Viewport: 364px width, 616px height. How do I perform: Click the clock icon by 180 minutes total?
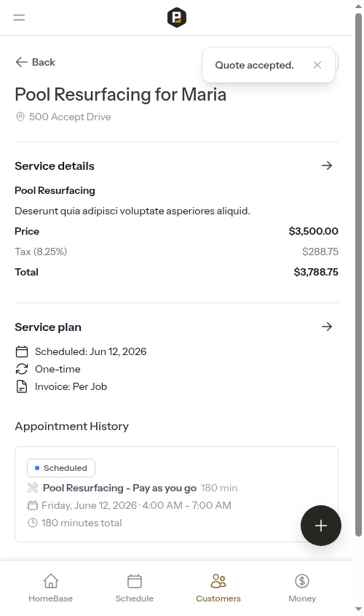point(33,523)
